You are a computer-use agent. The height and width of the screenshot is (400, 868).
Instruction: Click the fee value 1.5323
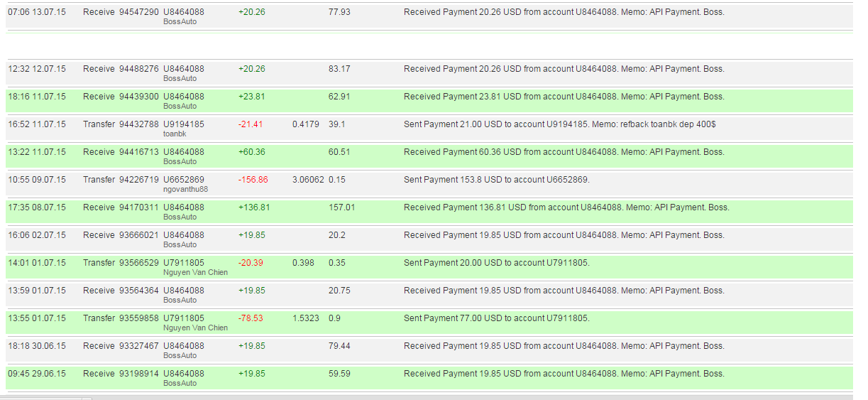tap(306, 318)
